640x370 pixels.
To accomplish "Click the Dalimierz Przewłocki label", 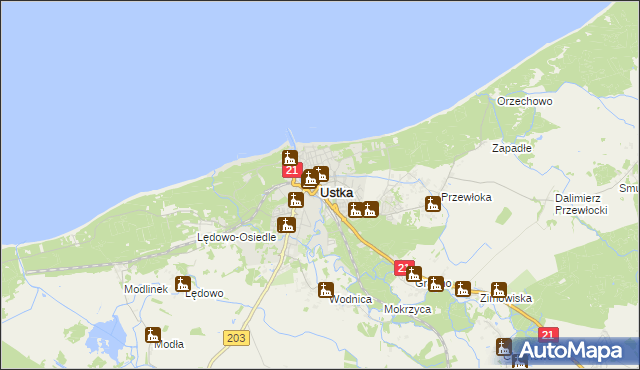I will coord(581,204).
